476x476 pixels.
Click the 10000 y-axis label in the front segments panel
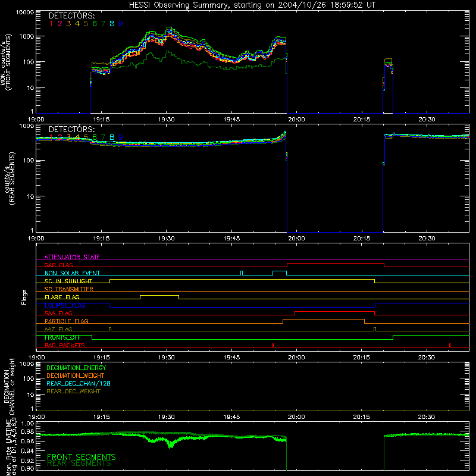[x=25, y=12]
